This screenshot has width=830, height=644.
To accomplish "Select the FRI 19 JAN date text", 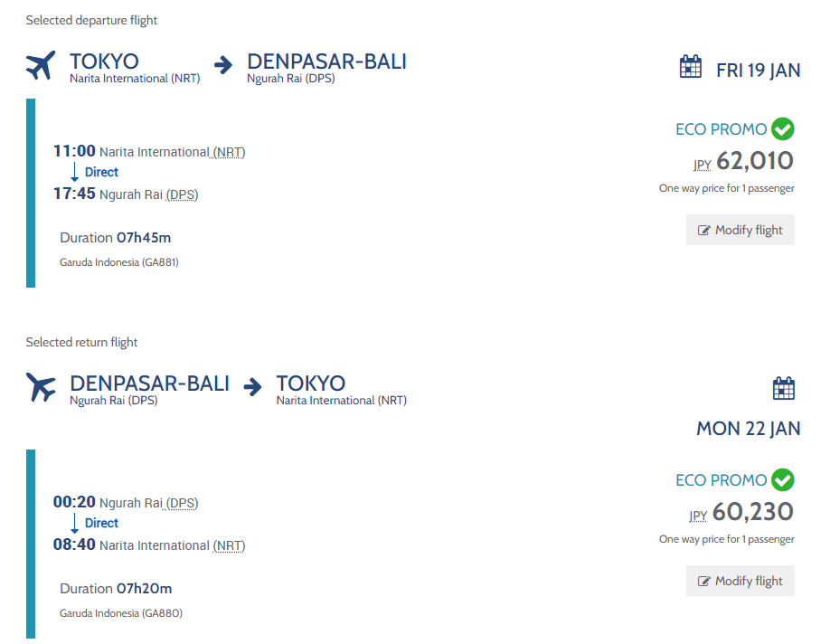I will pyautogui.click(x=758, y=71).
